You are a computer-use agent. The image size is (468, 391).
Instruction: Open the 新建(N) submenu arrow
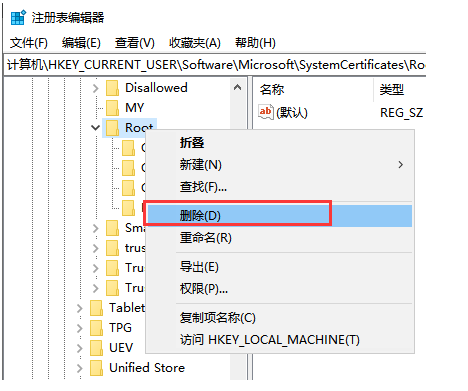click(401, 165)
